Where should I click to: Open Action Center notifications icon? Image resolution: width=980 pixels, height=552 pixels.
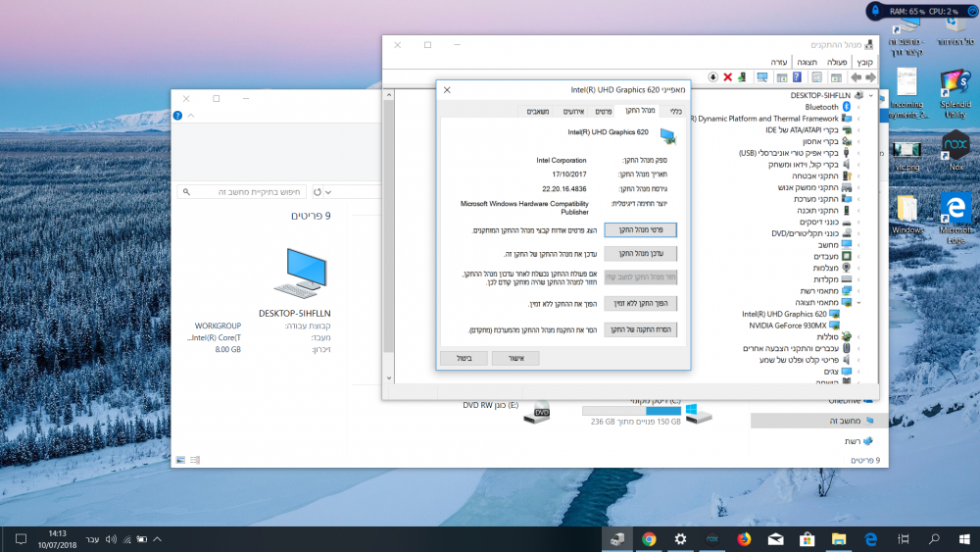tap(21, 539)
